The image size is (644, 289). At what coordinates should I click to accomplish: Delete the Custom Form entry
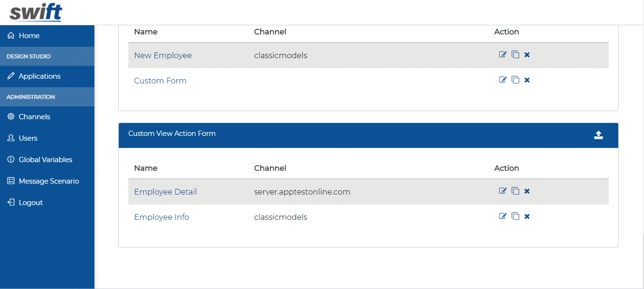[x=527, y=80]
